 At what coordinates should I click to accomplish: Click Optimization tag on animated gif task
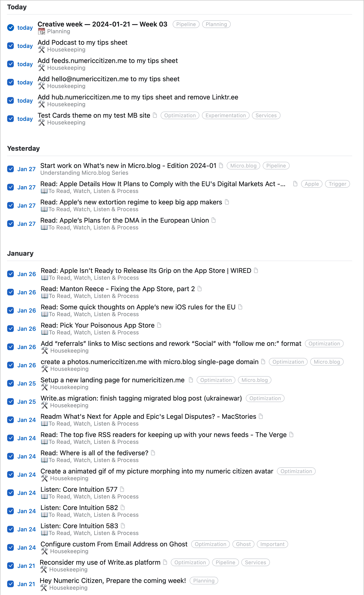[296, 471]
